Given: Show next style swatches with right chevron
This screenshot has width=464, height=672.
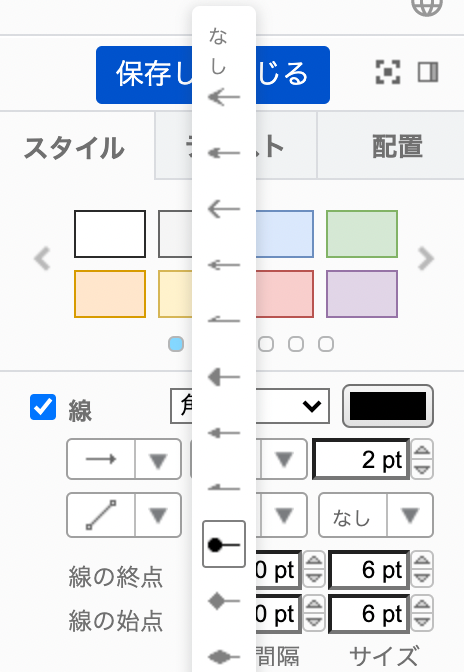Looking at the screenshot, I should point(426,258).
